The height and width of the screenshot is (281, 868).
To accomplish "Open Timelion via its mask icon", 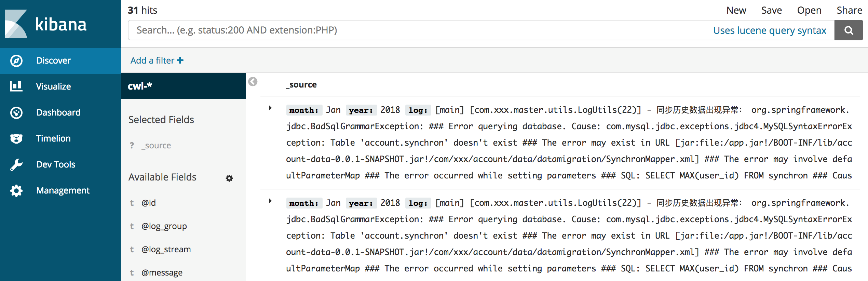I will pos(16,138).
